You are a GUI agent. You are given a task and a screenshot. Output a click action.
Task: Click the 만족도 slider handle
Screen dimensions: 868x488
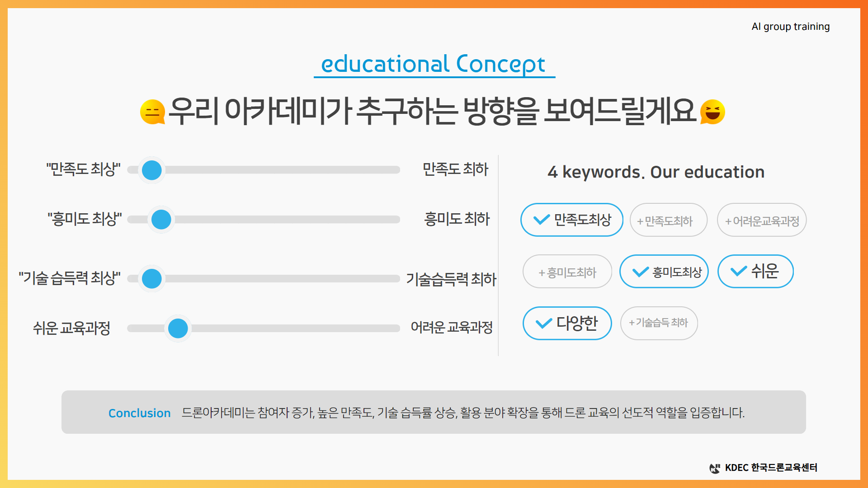(152, 170)
